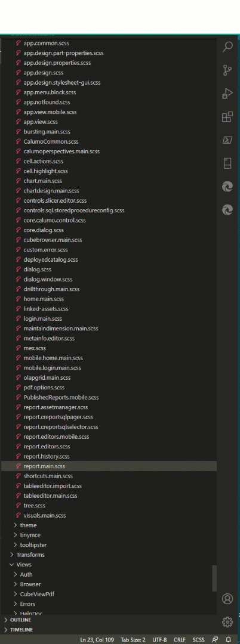Open the Manage gear icon

[x=227, y=622]
